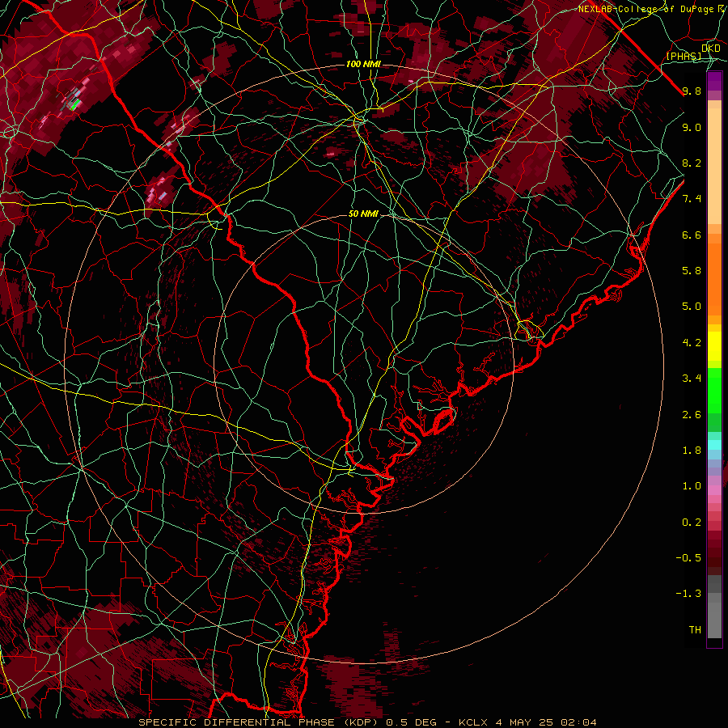Click the 1.8 value on the scale
The width and height of the screenshot is (728, 728).
[x=692, y=451]
